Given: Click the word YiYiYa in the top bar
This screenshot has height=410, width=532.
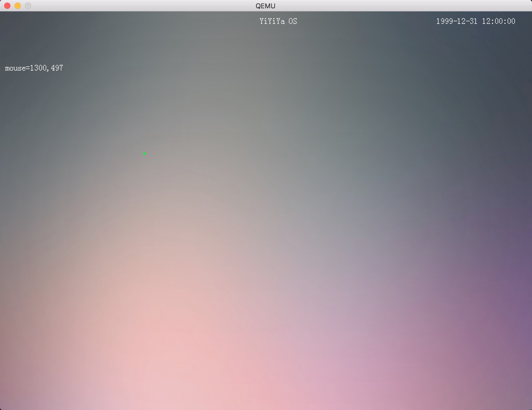Looking at the screenshot, I should click(272, 21).
